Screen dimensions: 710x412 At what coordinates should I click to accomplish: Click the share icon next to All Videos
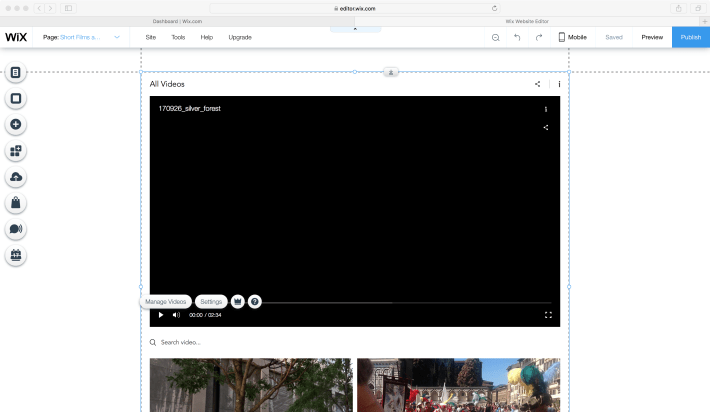tap(538, 85)
